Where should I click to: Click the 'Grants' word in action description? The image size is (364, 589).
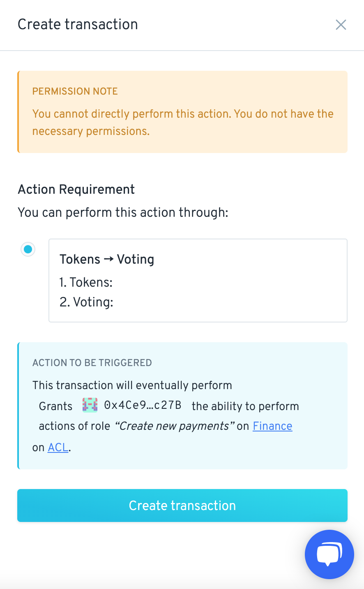point(55,406)
